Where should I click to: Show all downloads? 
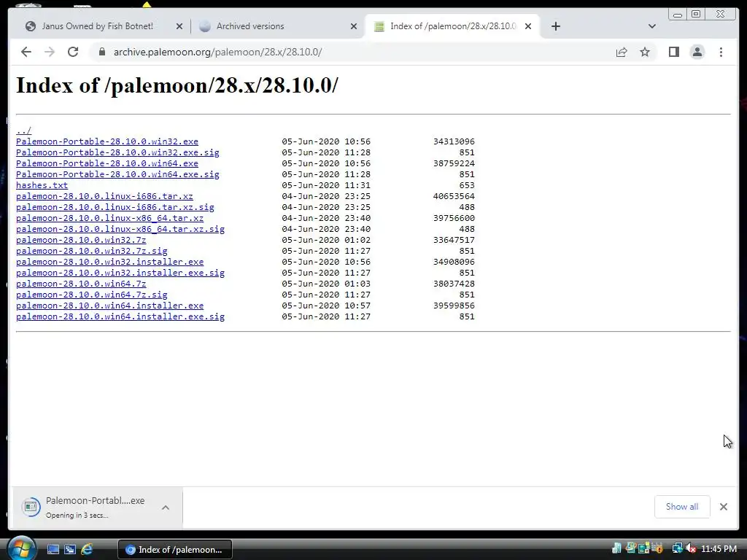[x=682, y=507]
